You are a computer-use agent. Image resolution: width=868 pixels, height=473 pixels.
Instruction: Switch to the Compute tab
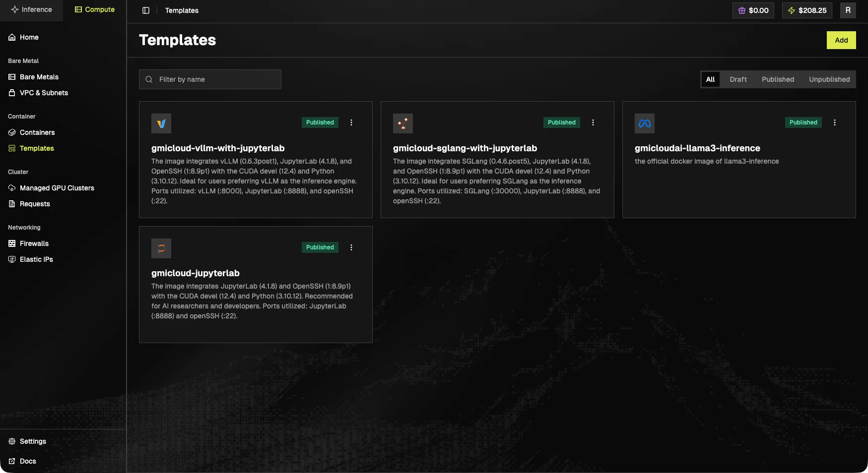(x=94, y=9)
